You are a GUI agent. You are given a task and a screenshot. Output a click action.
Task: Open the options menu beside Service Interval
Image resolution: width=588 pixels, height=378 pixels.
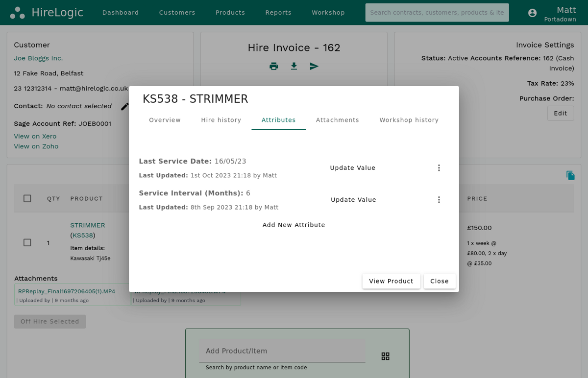[439, 199]
